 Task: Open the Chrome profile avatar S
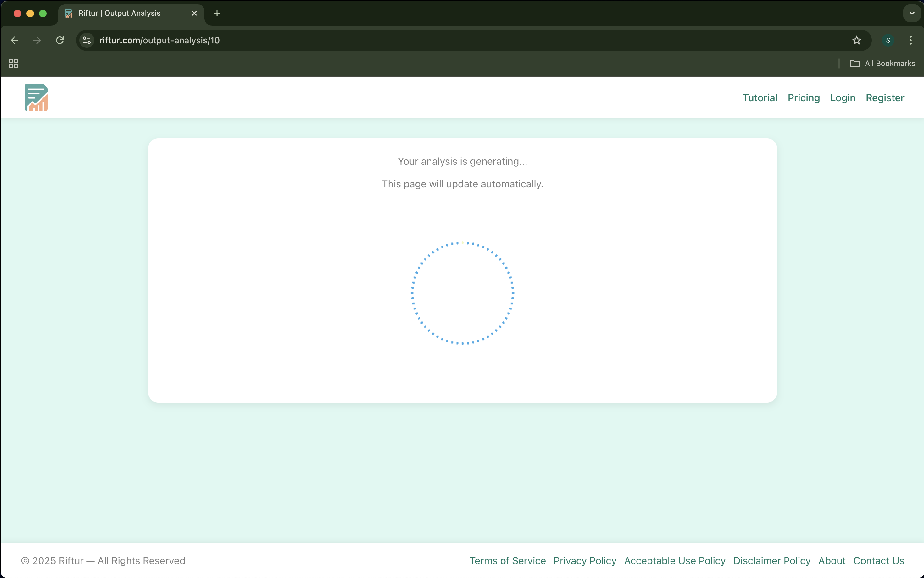[888, 40]
